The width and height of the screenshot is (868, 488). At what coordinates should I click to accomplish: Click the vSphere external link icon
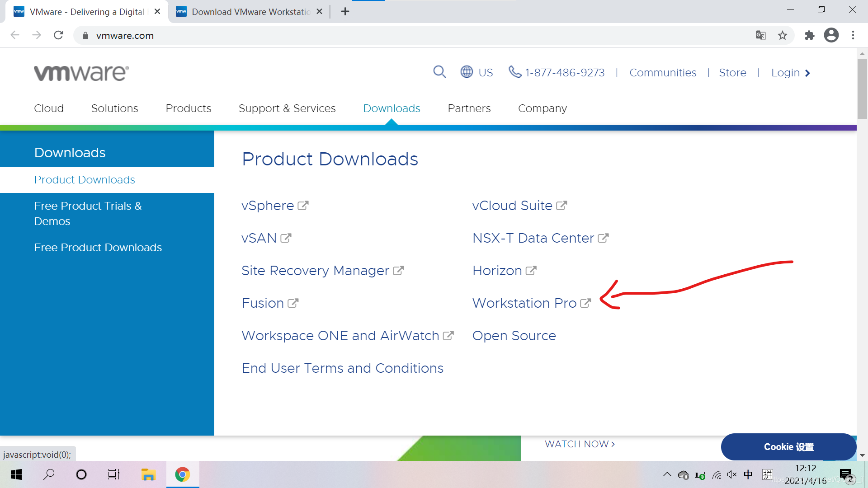pos(305,205)
